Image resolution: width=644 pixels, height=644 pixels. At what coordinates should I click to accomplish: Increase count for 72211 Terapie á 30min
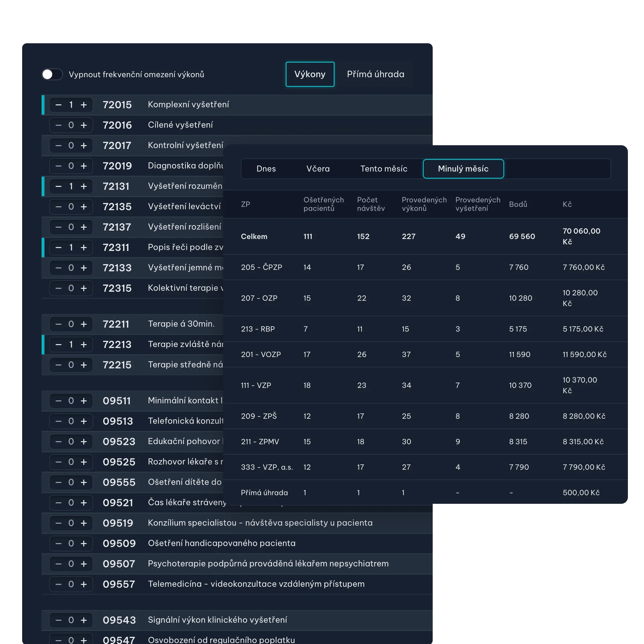(x=84, y=324)
